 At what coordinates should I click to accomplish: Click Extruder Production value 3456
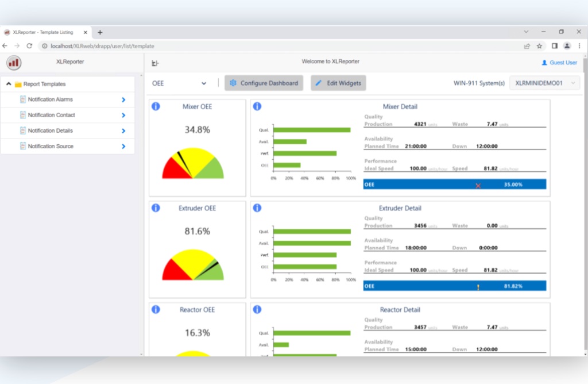[x=420, y=225]
